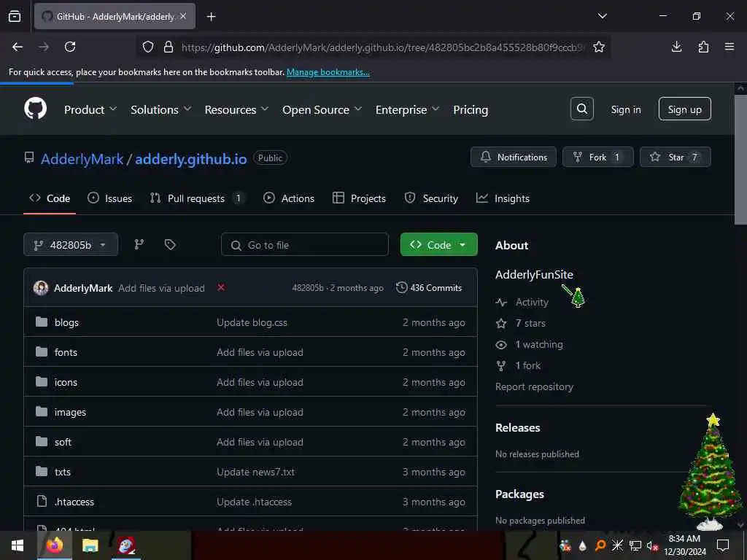The width and height of the screenshot is (747, 560).
Task: Open the .htaccess file
Action: pos(74,502)
